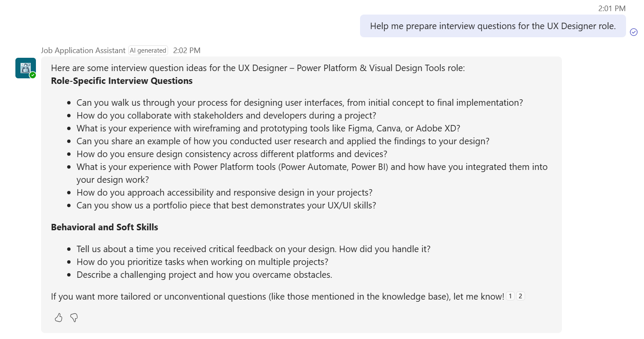The height and width of the screenshot is (339, 644).
Task: Click the critical feedback question bullet
Action: tap(253, 249)
